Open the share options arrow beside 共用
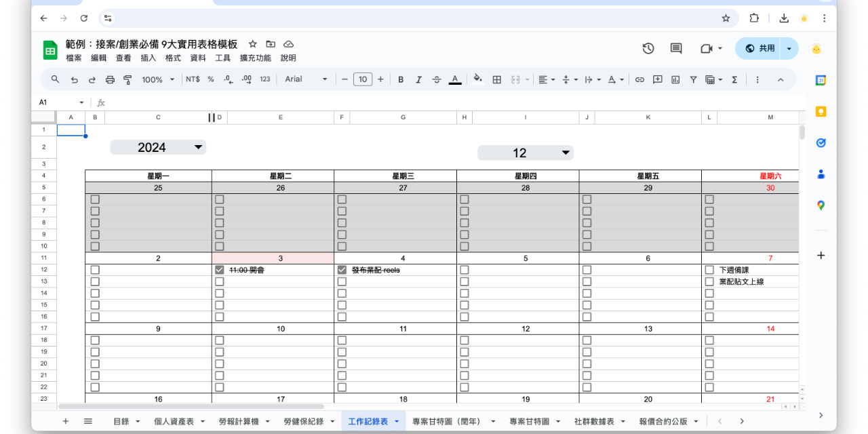 789,48
